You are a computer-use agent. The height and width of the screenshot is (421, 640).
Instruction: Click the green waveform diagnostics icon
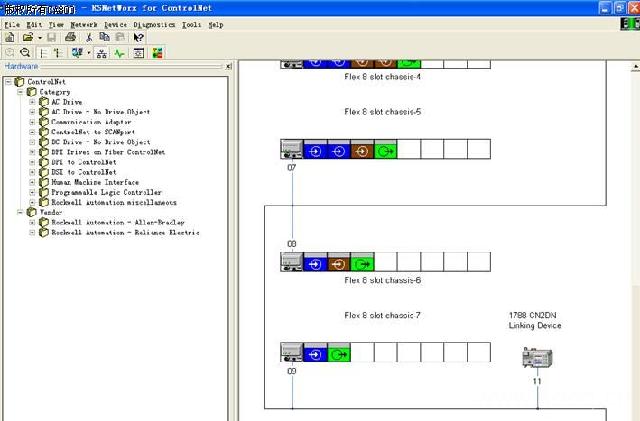119,52
